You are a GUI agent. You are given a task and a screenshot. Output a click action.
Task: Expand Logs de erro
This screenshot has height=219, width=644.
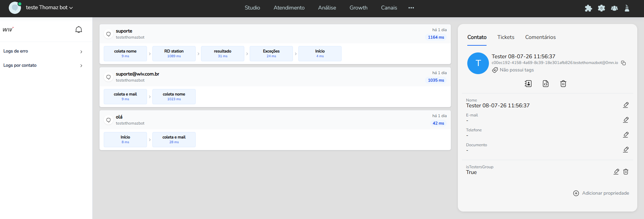pyautogui.click(x=43, y=51)
